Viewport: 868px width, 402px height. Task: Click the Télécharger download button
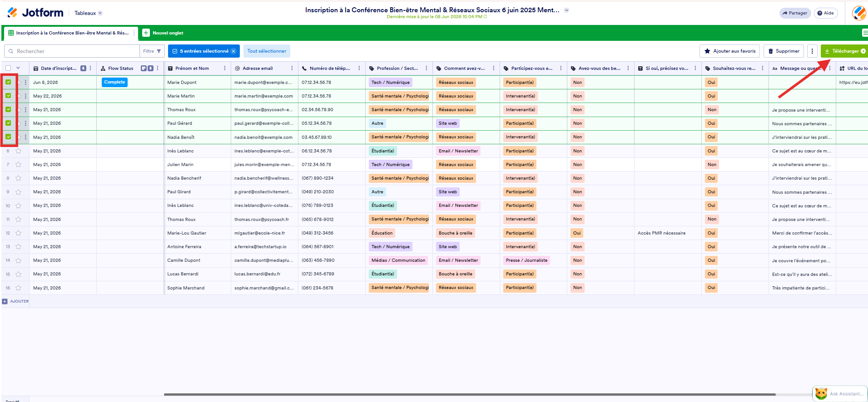tap(844, 51)
